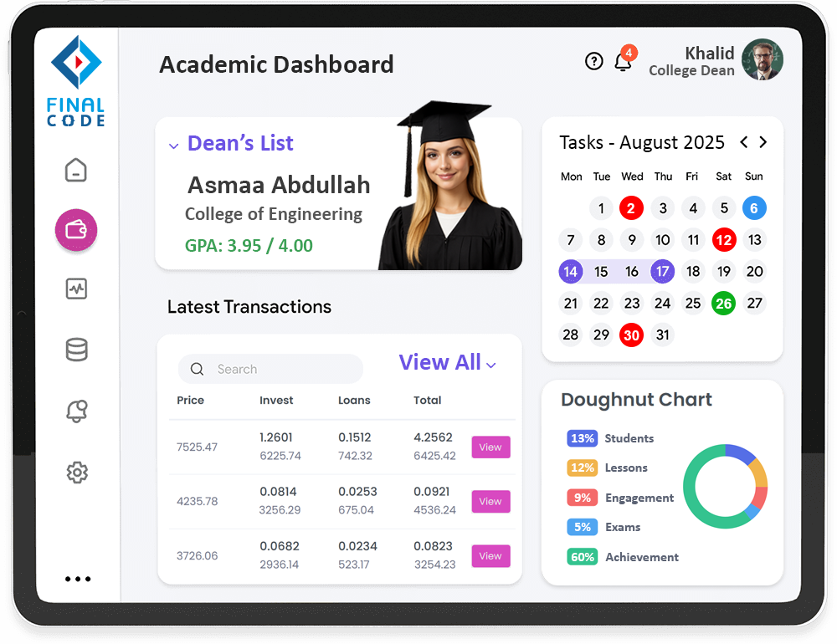Click the database stack sidebar icon
Screen dimensions: 837x644
click(x=76, y=350)
